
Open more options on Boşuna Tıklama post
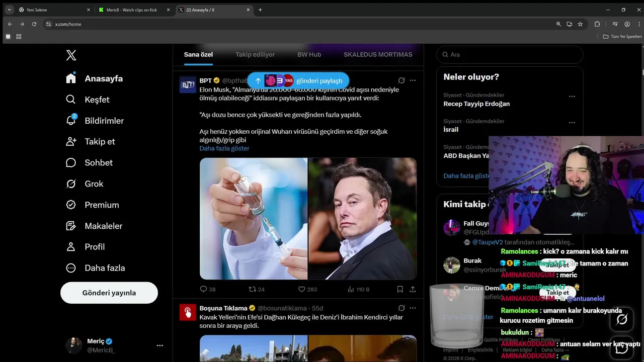(413, 308)
